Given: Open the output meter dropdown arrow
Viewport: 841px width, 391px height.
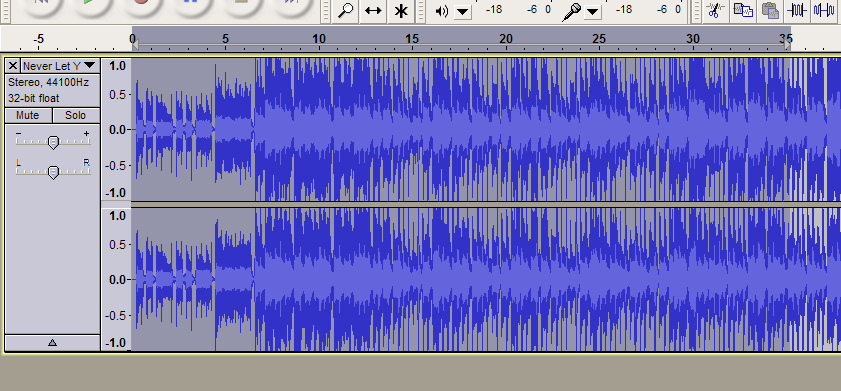Looking at the screenshot, I should click(x=463, y=11).
